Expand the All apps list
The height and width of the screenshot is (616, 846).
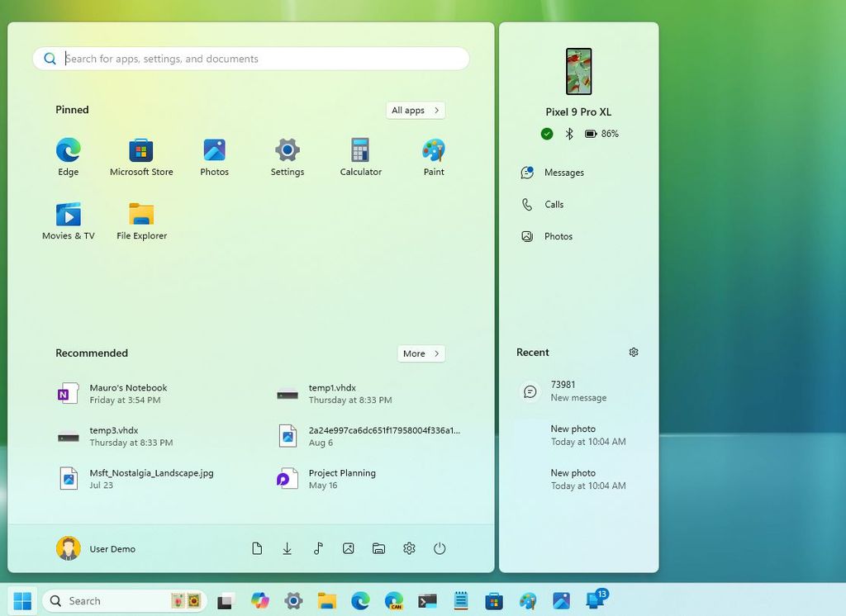(x=415, y=110)
